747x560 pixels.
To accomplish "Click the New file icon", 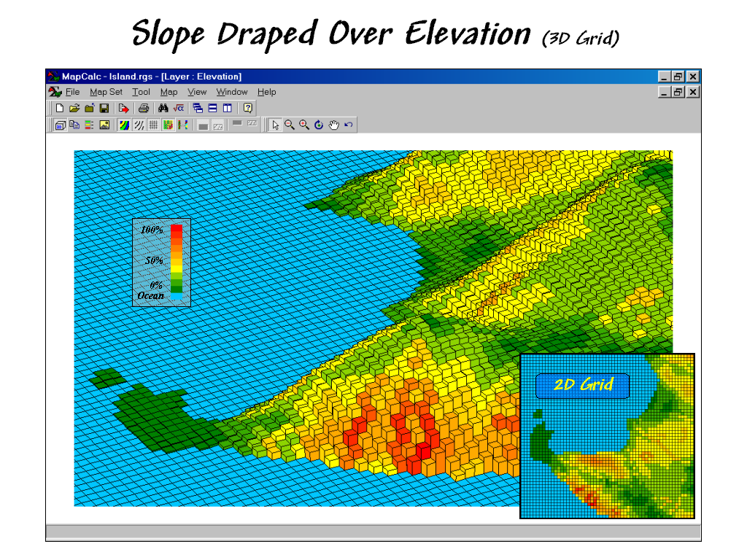I will 61,108.
